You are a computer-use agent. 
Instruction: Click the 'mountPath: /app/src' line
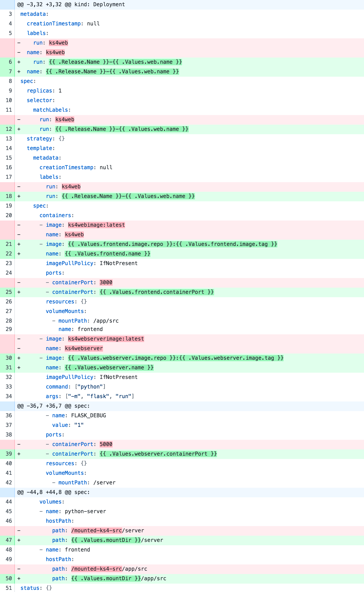189,321
